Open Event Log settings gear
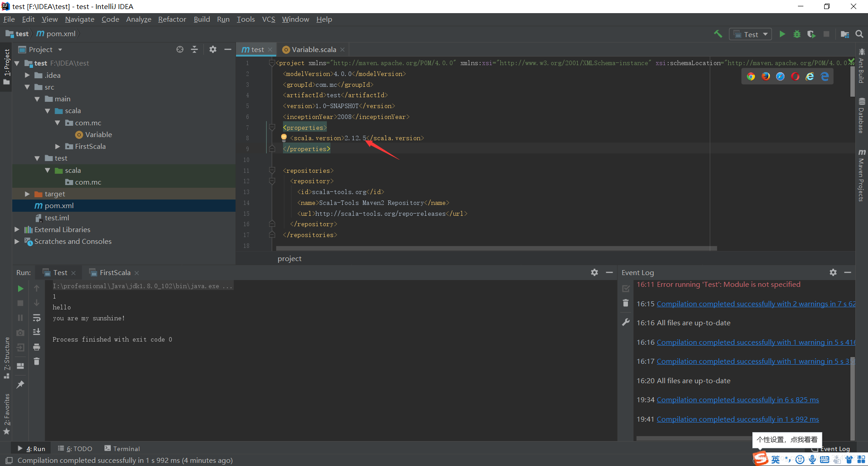Image resolution: width=868 pixels, height=466 pixels. click(833, 272)
